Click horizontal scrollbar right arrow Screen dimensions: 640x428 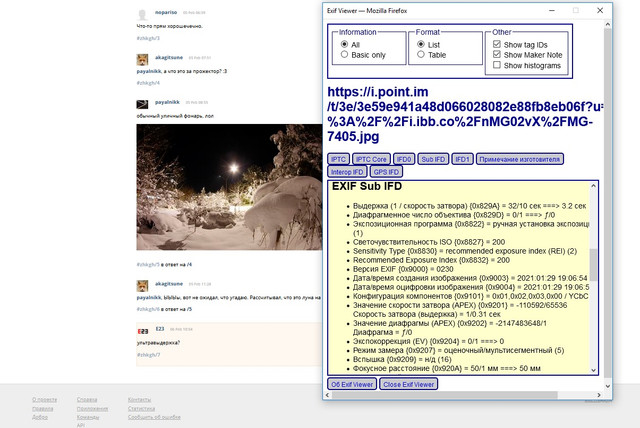pyautogui.click(x=599, y=395)
